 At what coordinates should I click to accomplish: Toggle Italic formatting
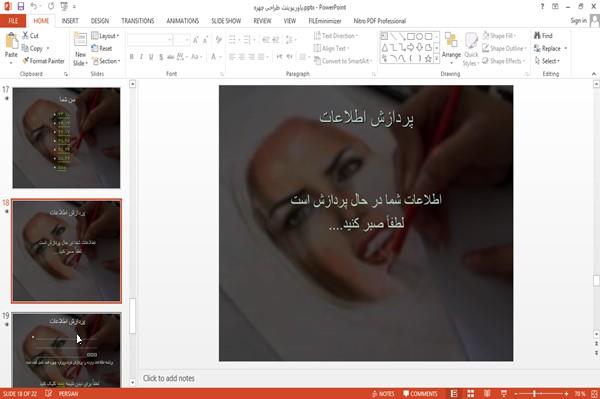(141, 57)
